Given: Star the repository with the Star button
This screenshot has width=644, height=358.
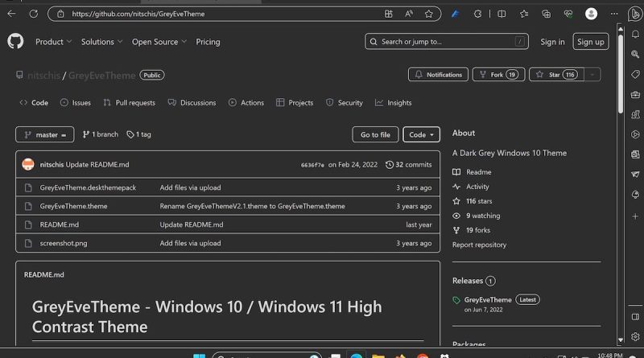Looking at the screenshot, I should point(556,75).
